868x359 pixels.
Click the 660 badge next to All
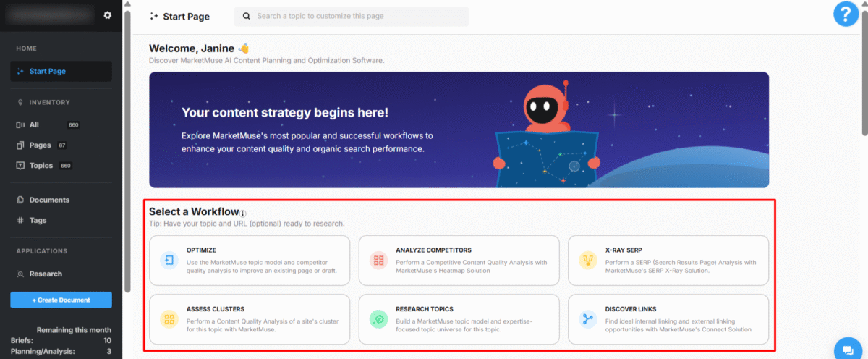pyautogui.click(x=73, y=125)
